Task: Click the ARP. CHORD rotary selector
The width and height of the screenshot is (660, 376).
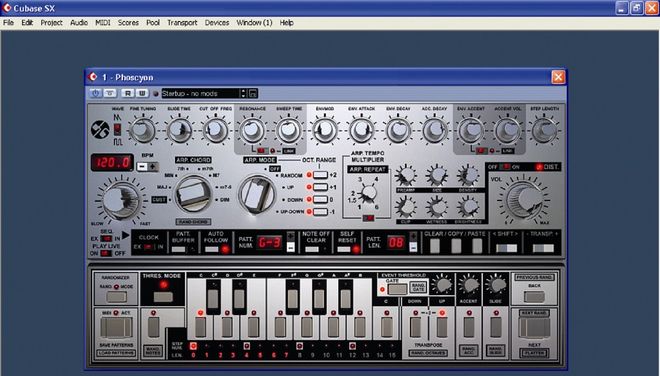Action: coord(193,194)
